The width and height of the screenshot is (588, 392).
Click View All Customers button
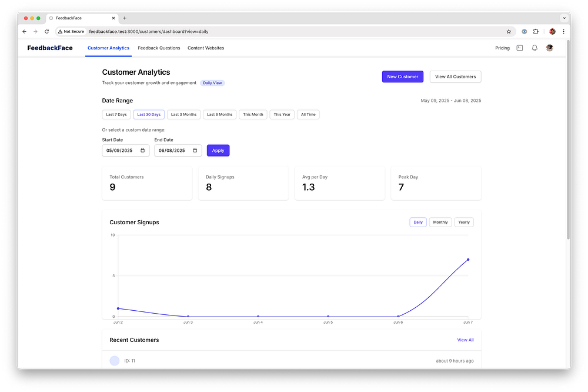tap(455, 77)
